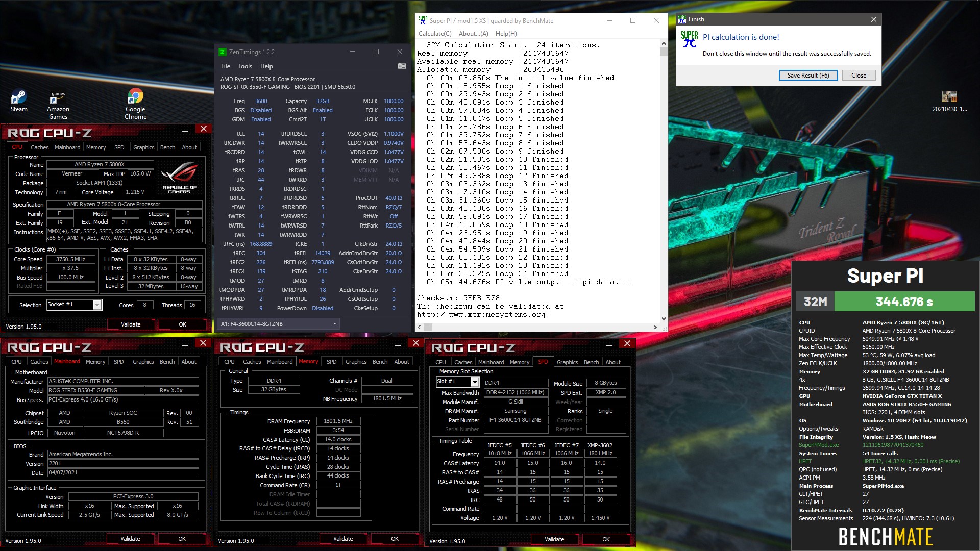This screenshot has width=980, height=551.
Task: Close the Super PI window
Action: click(x=656, y=20)
